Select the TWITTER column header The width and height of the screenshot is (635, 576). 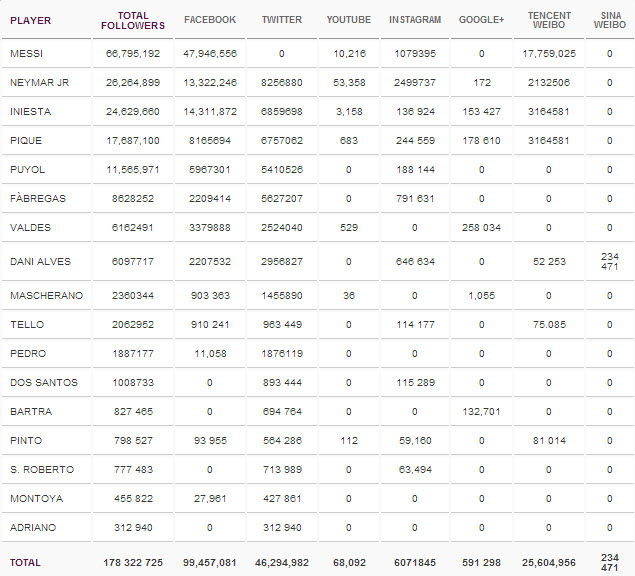[281, 20]
